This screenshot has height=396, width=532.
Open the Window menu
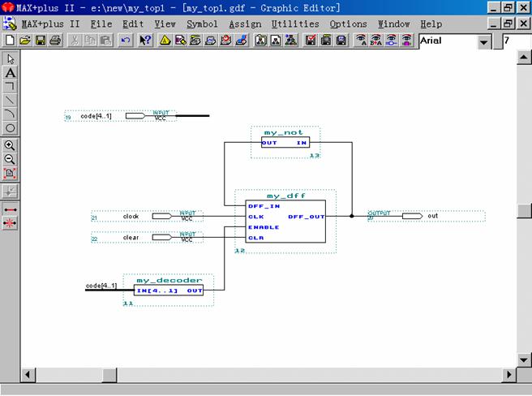click(394, 24)
